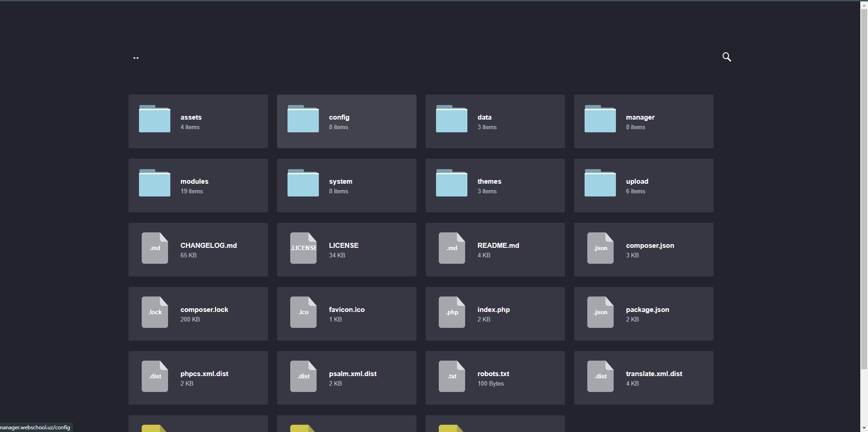Open psalm.xml.dist file name
The image size is (868, 432).
coord(352,374)
